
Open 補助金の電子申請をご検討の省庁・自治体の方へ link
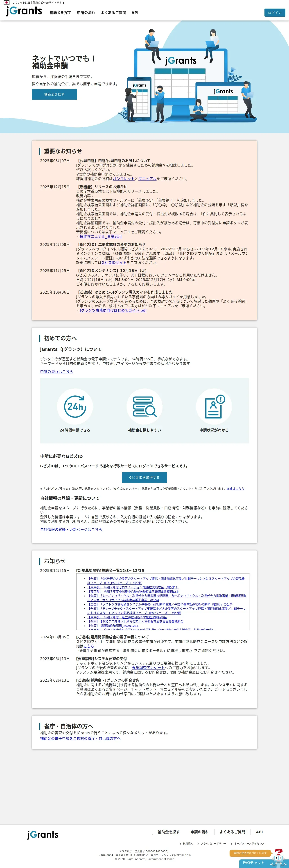[80, 738]
